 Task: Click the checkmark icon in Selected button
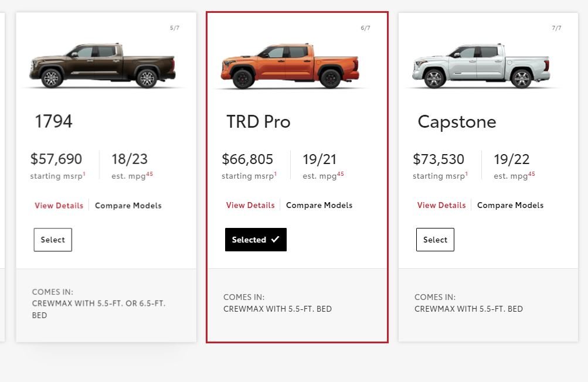click(276, 239)
